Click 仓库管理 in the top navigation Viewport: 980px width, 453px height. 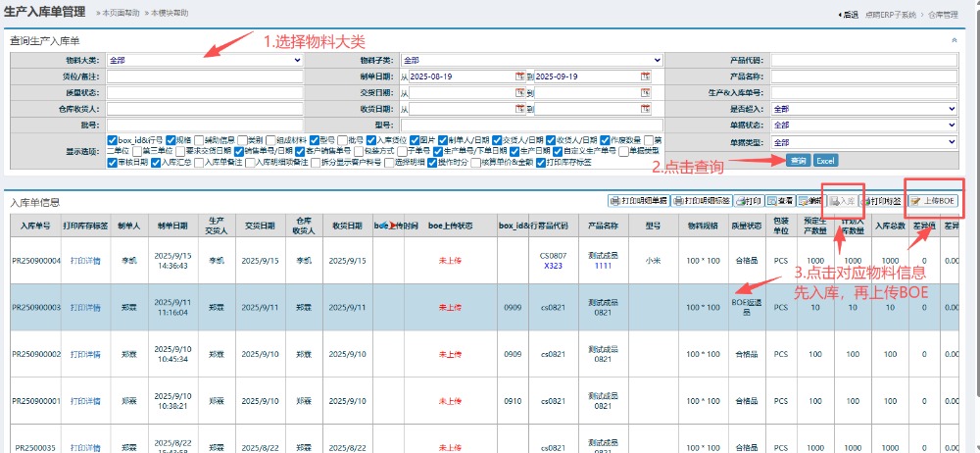946,15
